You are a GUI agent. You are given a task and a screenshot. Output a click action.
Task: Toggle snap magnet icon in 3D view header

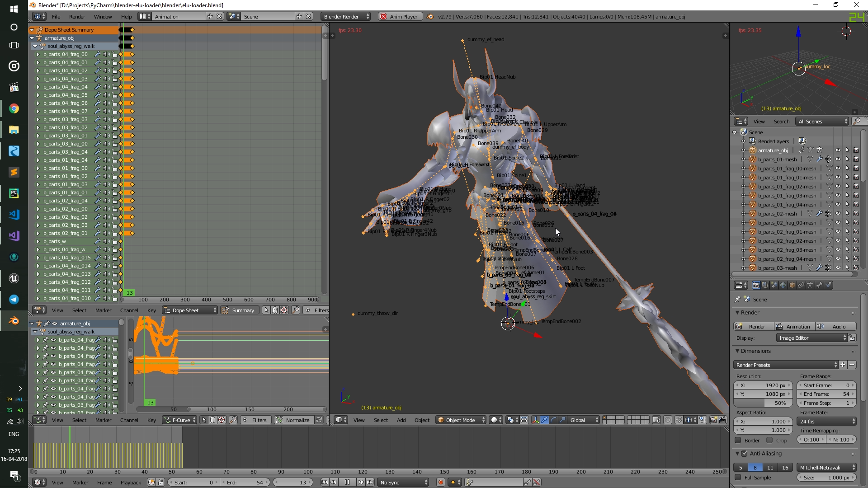coord(679,420)
